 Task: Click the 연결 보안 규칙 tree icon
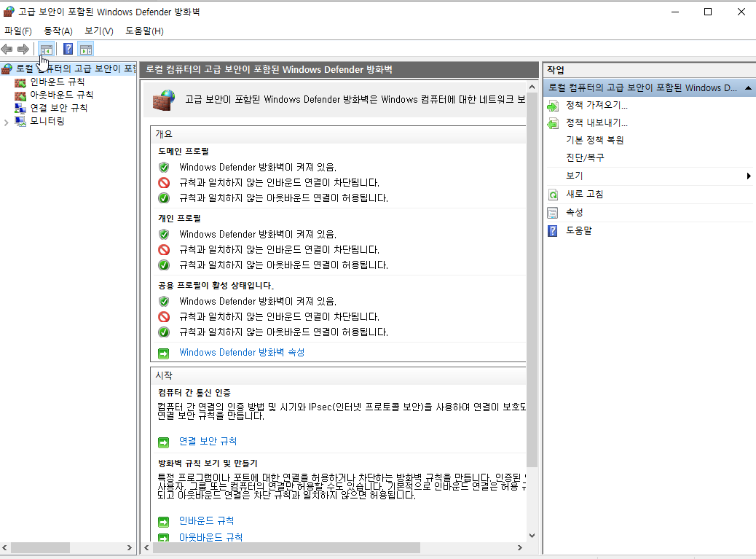point(20,108)
